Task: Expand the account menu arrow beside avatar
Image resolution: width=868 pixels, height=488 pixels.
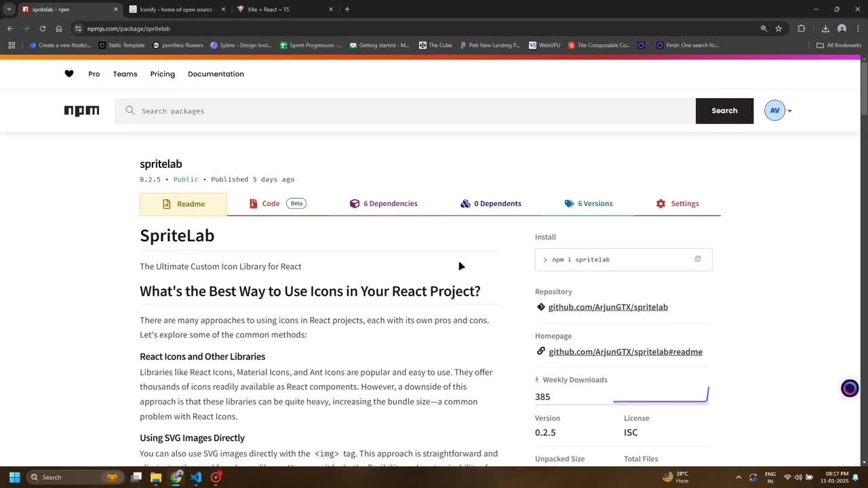Action: tap(789, 111)
